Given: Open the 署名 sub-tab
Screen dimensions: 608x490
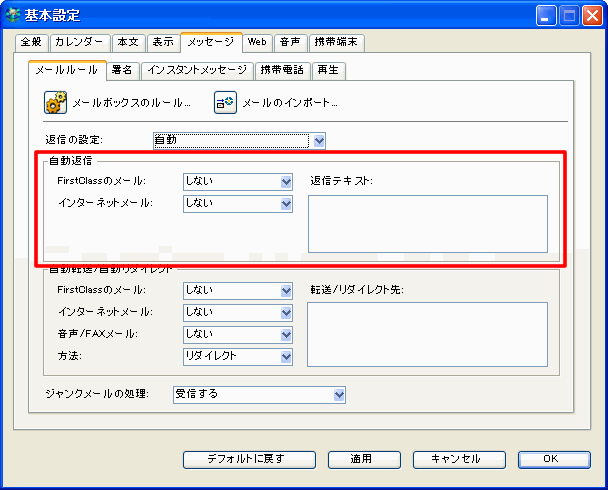Looking at the screenshot, I should 122,70.
